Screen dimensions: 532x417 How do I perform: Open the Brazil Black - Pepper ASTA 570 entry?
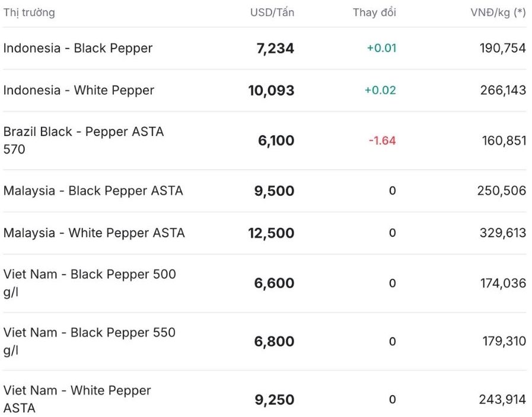coord(83,141)
